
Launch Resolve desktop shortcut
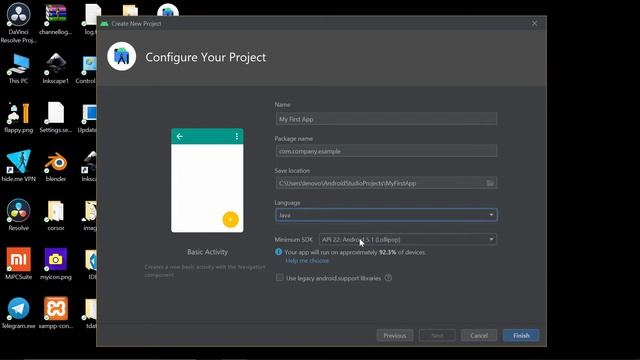(18, 215)
